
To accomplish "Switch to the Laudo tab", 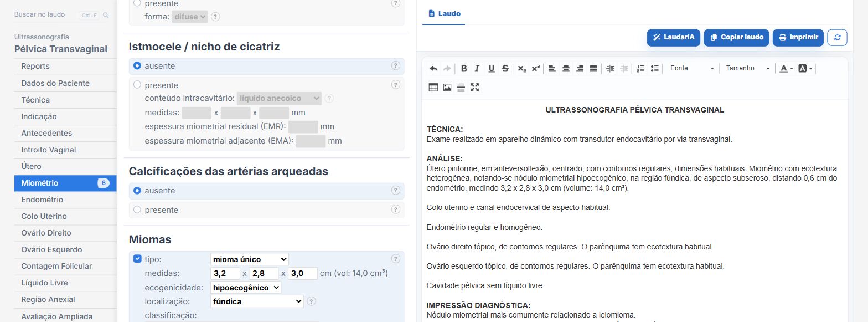I will click(x=444, y=13).
